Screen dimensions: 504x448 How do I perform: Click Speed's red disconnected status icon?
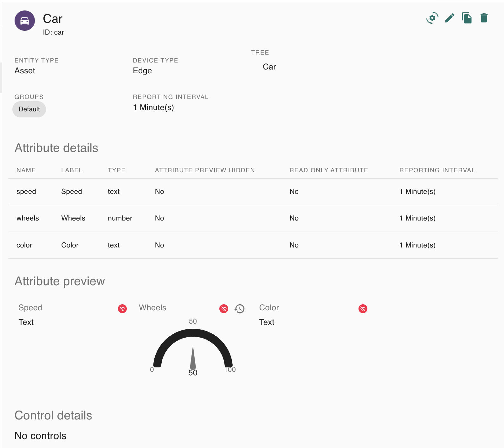pyautogui.click(x=122, y=308)
